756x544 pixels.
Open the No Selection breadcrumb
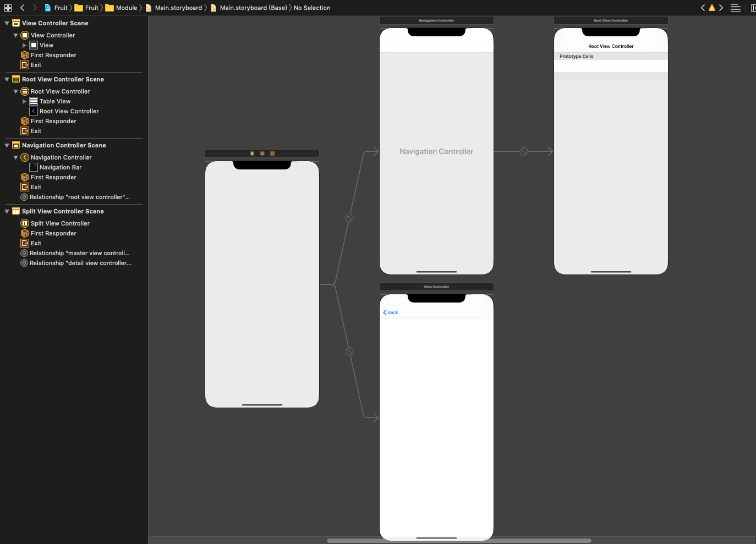click(x=312, y=8)
